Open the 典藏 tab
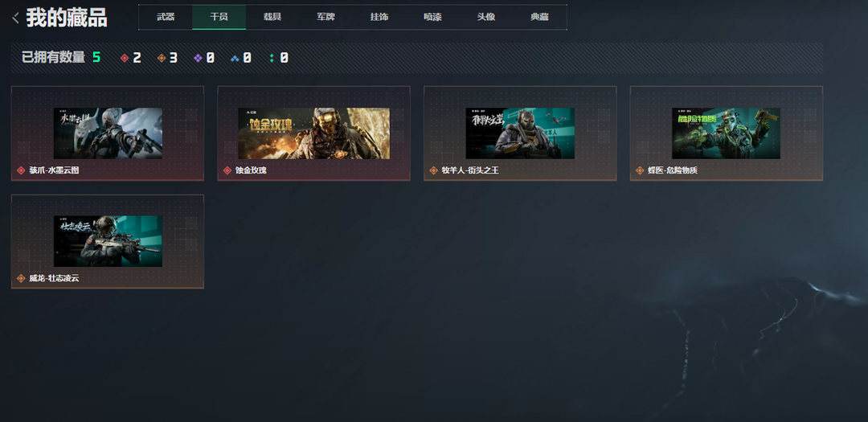Image resolution: width=868 pixels, height=422 pixels. (539, 17)
